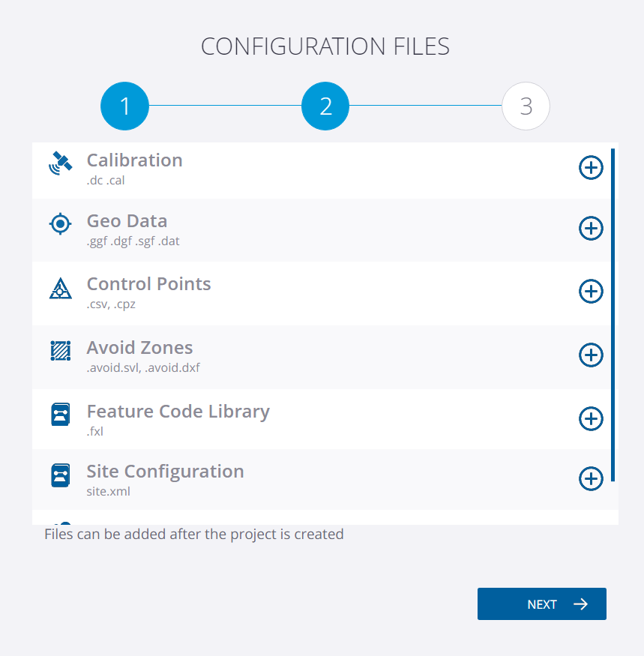Select the Avoid Zones row label

pos(139,348)
